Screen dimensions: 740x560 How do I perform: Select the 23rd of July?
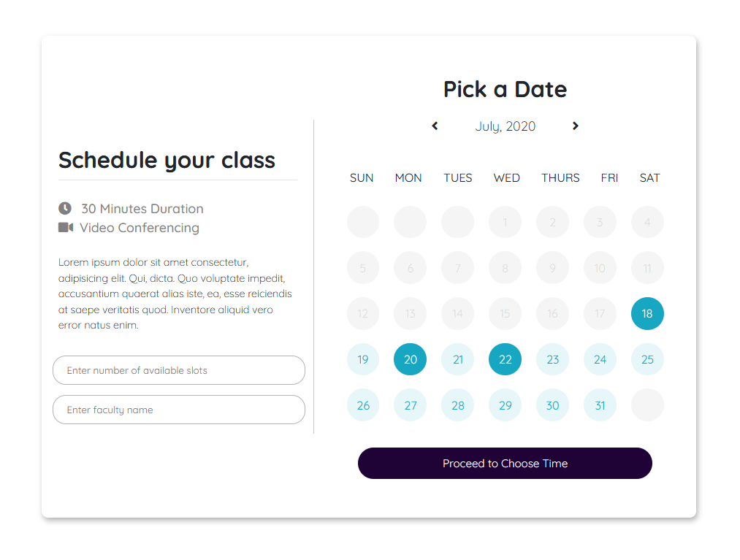pos(552,359)
